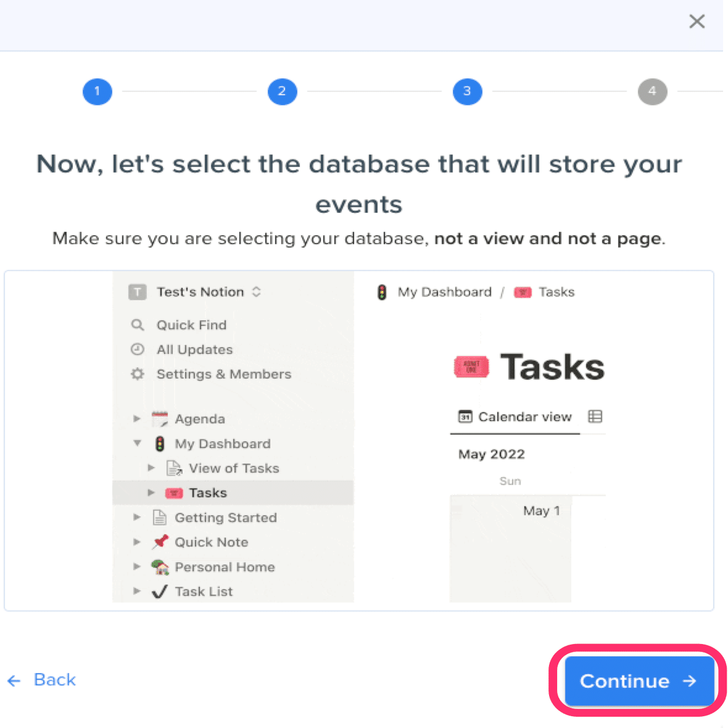Viewport: 728px width, 728px height.
Task: Click the Agenda calendar icon
Action: coord(160,419)
